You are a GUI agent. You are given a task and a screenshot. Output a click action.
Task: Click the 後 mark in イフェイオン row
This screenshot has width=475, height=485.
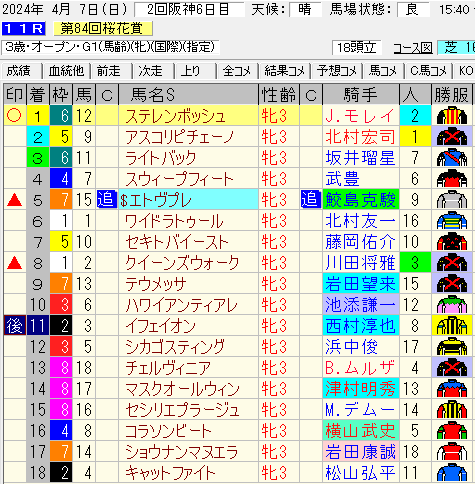15,326
